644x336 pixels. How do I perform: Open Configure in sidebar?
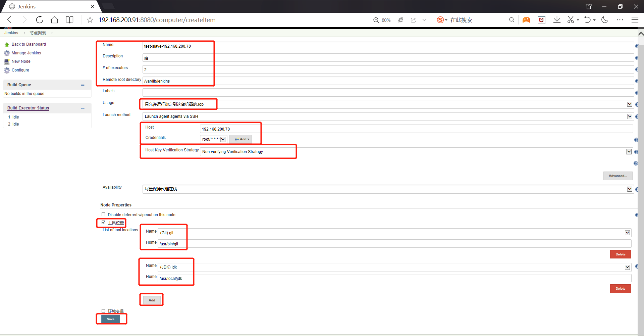(x=20, y=70)
